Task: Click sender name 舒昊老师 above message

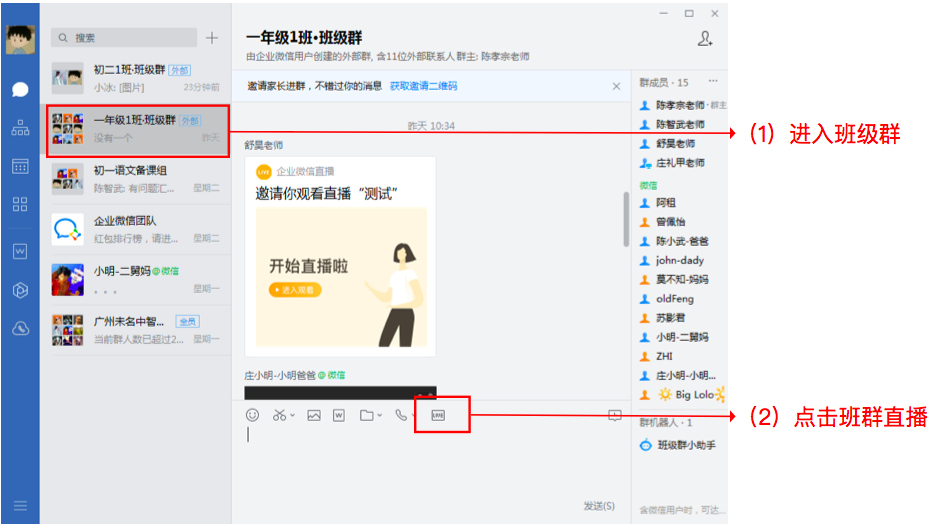Action: click(x=263, y=145)
